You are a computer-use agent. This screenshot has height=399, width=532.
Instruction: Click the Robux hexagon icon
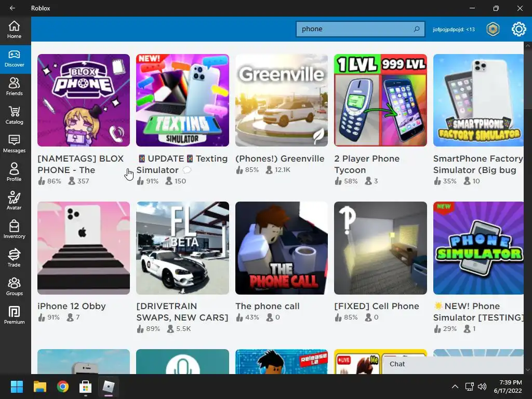point(493,29)
